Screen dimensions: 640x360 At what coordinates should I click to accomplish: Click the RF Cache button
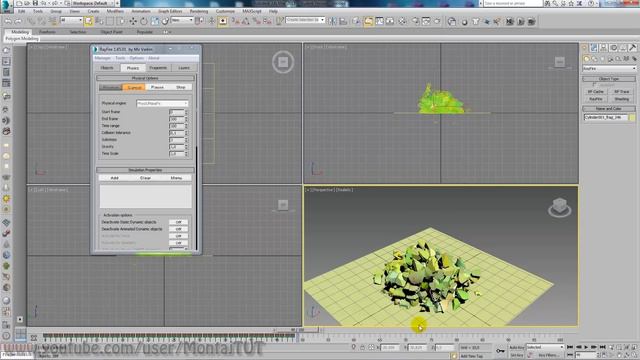click(x=596, y=92)
